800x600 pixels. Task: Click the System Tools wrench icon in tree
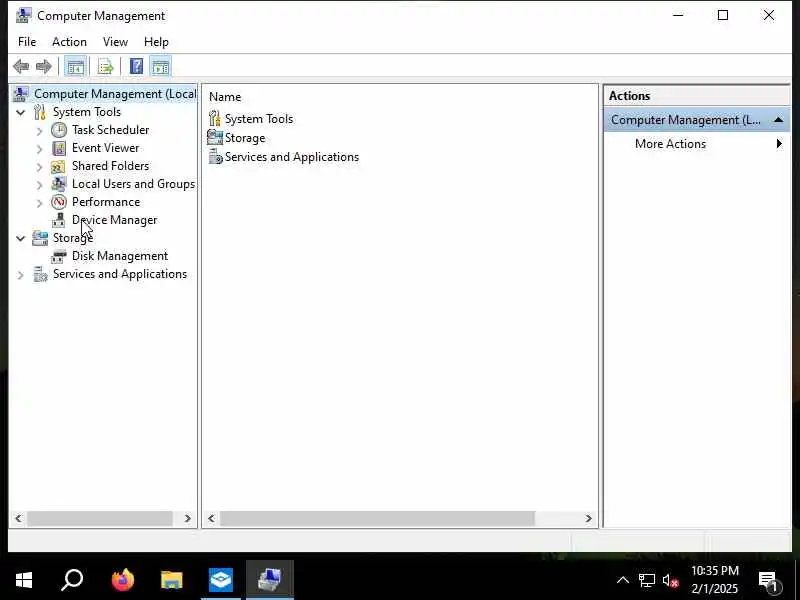click(x=40, y=112)
